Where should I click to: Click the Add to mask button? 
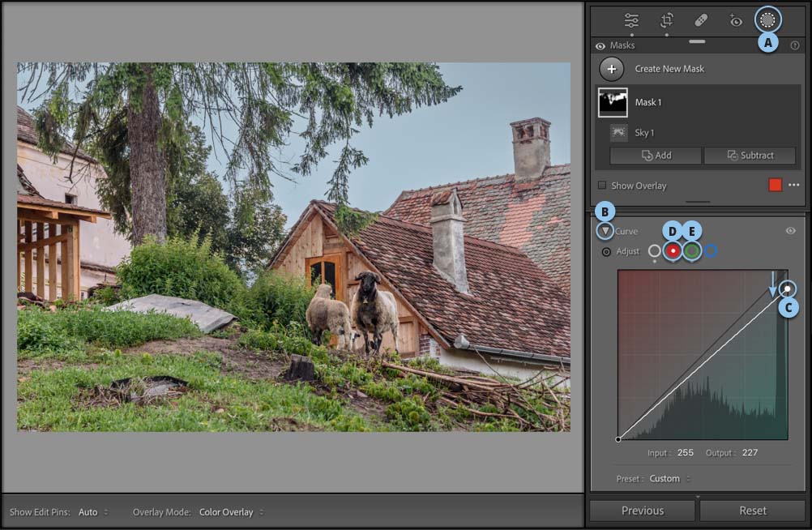coord(656,156)
